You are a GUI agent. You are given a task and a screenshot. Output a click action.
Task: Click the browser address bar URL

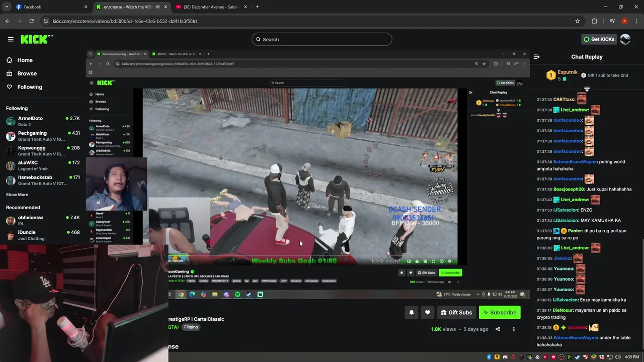(125, 21)
